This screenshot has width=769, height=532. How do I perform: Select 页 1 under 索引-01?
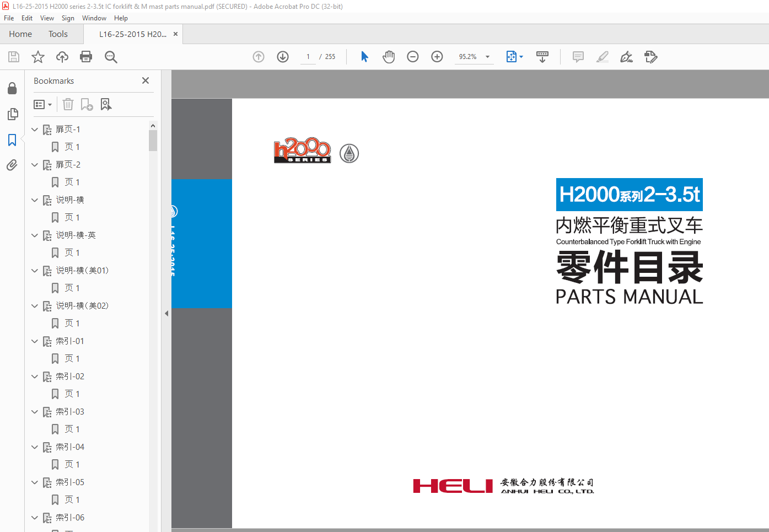coord(72,359)
